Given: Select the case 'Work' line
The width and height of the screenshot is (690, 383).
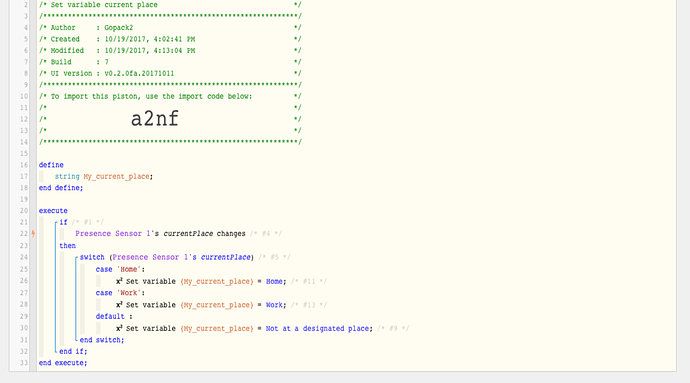Looking at the screenshot, I should (x=120, y=293).
